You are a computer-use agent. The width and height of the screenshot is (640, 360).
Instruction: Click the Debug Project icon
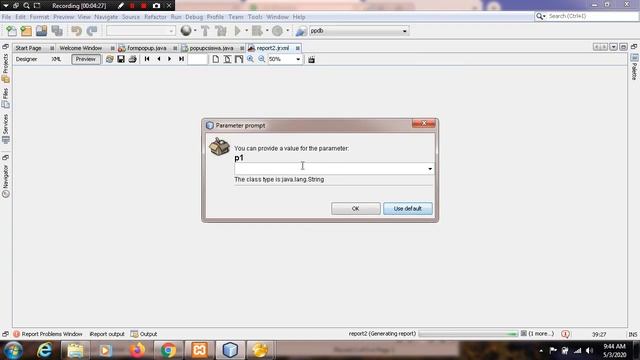[257, 31]
